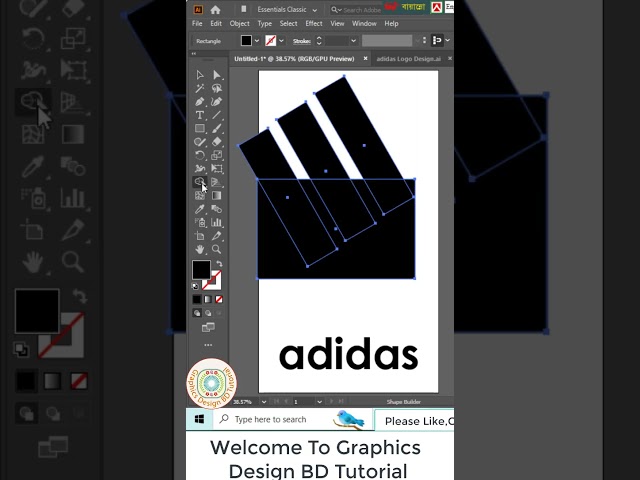This screenshot has width=640, height=480.
Task: Select the Direct Selection tool
Action: pos(217,75)
